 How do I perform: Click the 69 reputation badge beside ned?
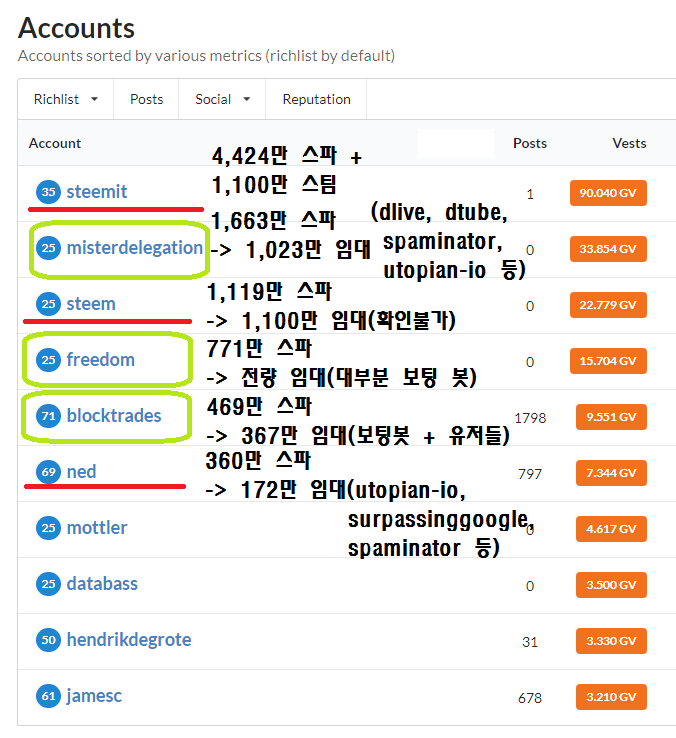click(x=48, y=472)
